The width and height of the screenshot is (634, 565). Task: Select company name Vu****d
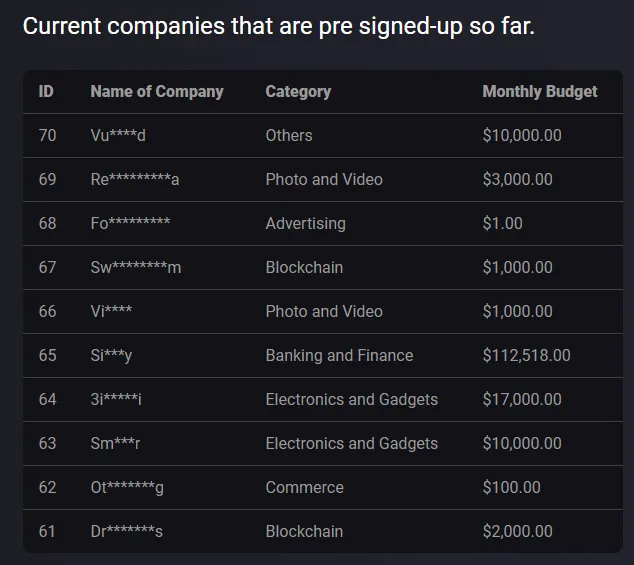118,136
